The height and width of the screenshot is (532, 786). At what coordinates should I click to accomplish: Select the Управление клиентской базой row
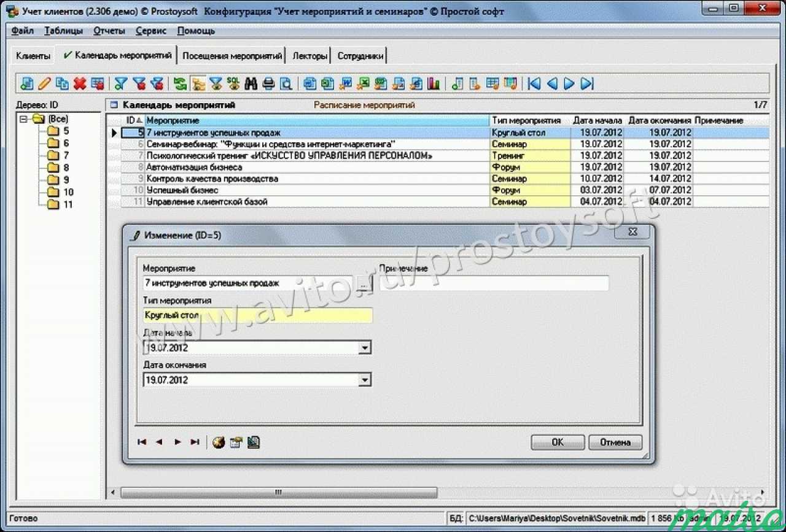click(438, 201)
